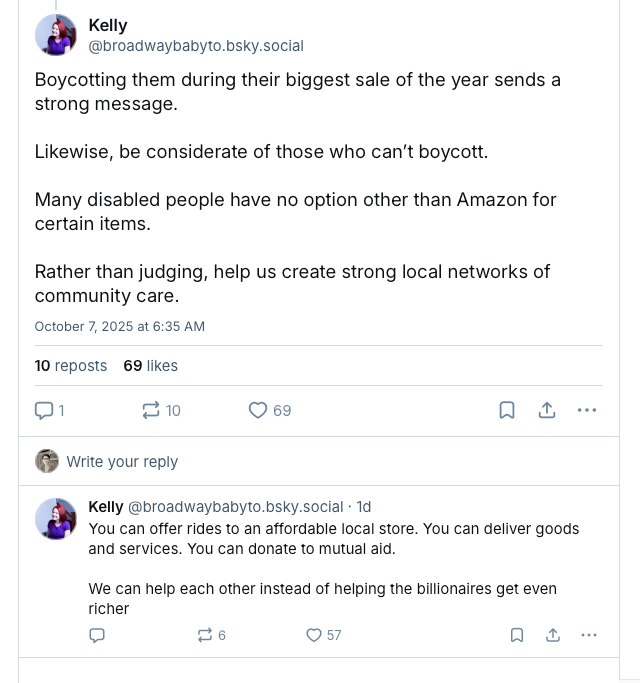
Task: Click the @broadwaybabyto.bsky.social handle in main post
Action: pos(196,46)
